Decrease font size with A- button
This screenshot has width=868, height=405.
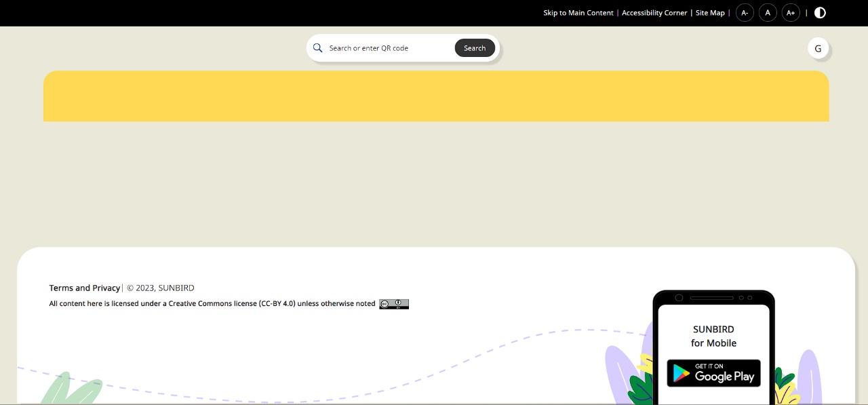[x=745, y=13]
